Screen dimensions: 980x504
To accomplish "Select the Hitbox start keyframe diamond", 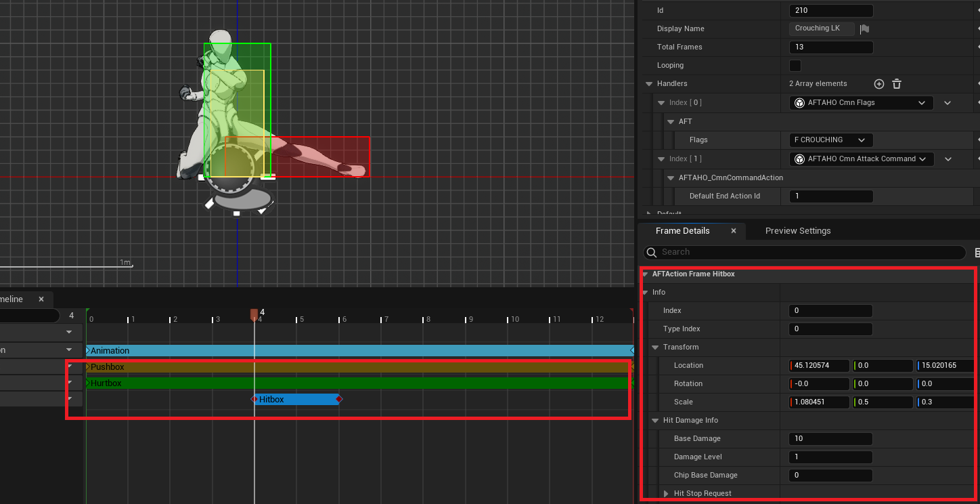I will point(254,399).
